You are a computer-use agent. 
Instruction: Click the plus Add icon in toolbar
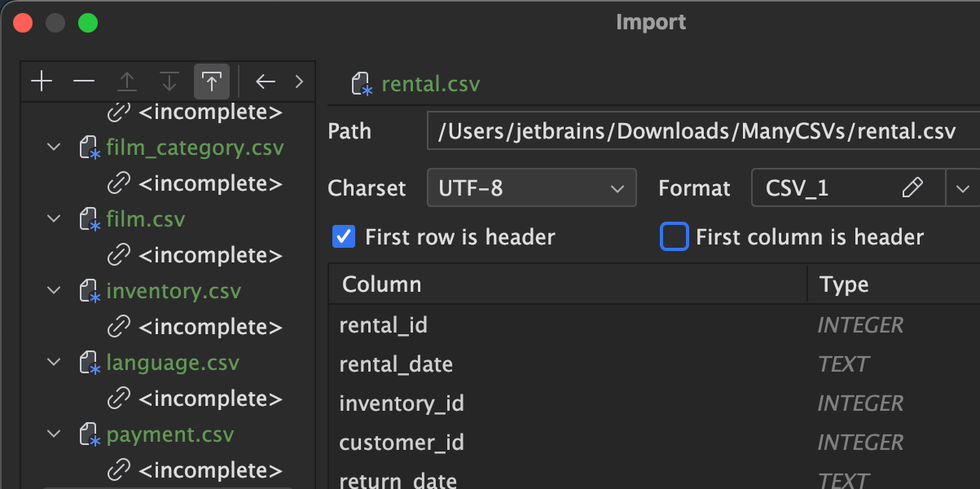click(x=41, y=81)
